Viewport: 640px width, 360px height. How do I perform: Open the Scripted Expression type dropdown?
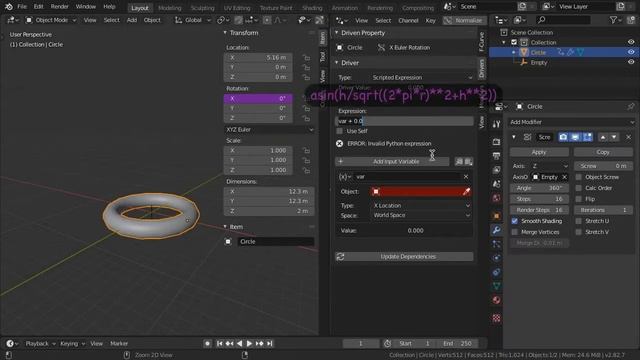[422, 78]
